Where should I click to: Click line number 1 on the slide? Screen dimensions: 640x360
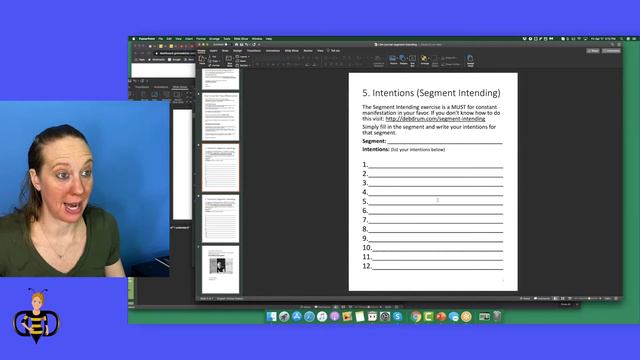[433, 165]
